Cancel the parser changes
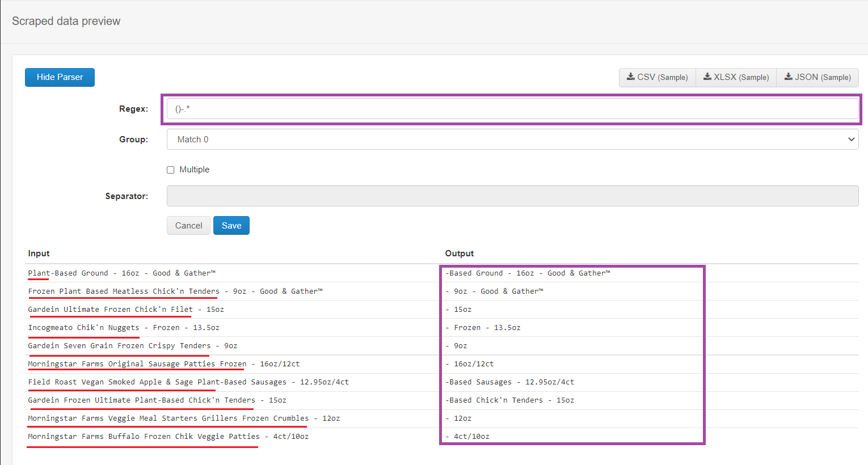The width and height of the screenshot is (868, 465). [x=188, y=226]
